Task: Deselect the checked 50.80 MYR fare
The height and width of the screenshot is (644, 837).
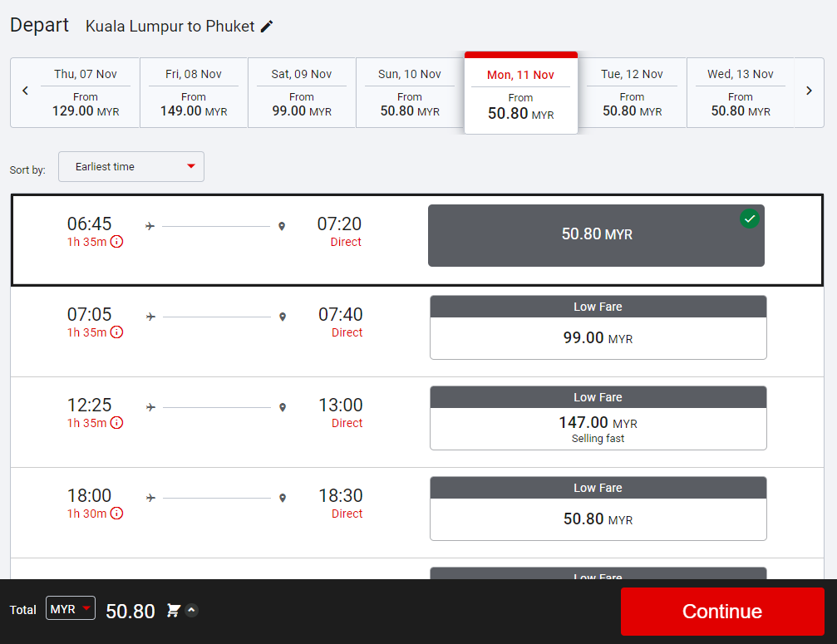Action: tap(595, 235)
